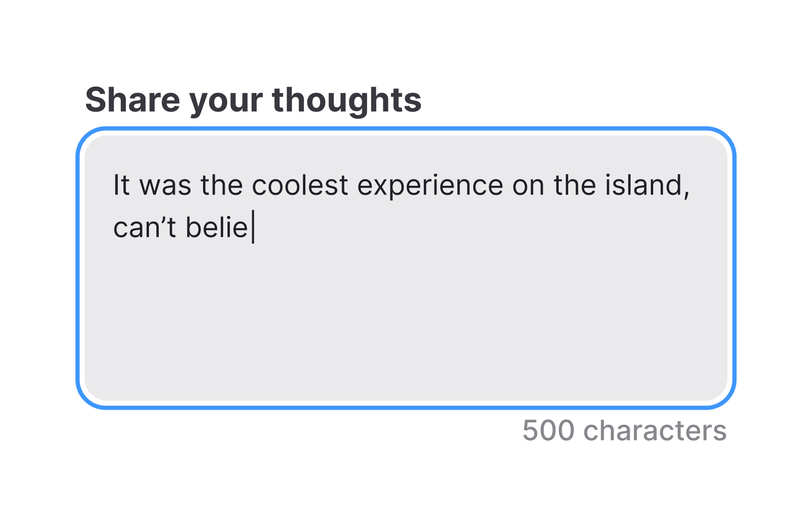Click the word 'It' at text start

click(121, 185)
